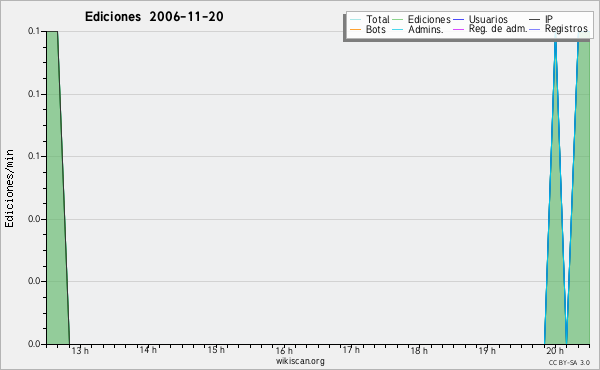This screenshot has height=370, width=600.
Task: Click the '15 h' axis label
Action: [216, 350]
